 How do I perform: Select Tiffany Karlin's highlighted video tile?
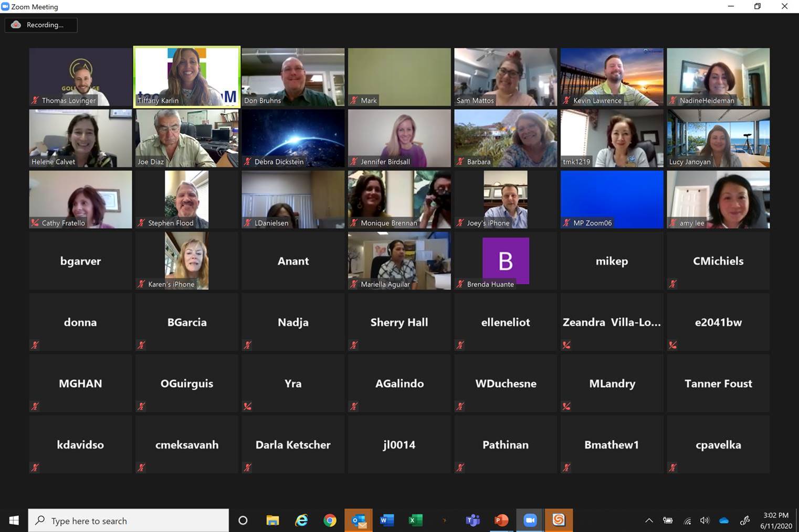click(x=187, y=77)
